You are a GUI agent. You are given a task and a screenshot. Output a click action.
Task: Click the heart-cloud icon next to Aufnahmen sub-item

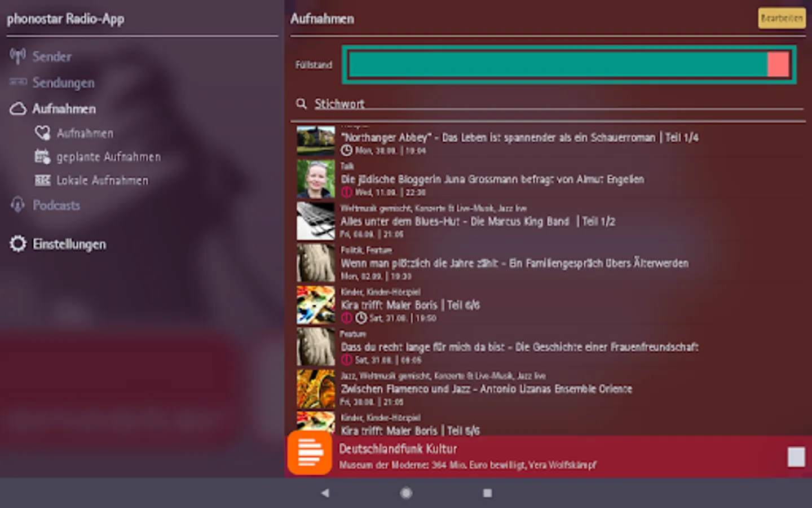(x=42, y=133)
